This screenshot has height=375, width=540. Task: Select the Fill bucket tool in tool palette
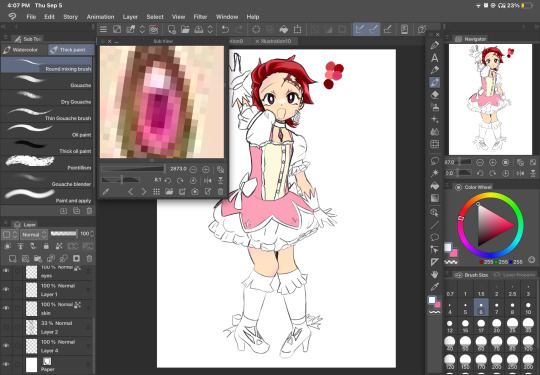(435, 186)
